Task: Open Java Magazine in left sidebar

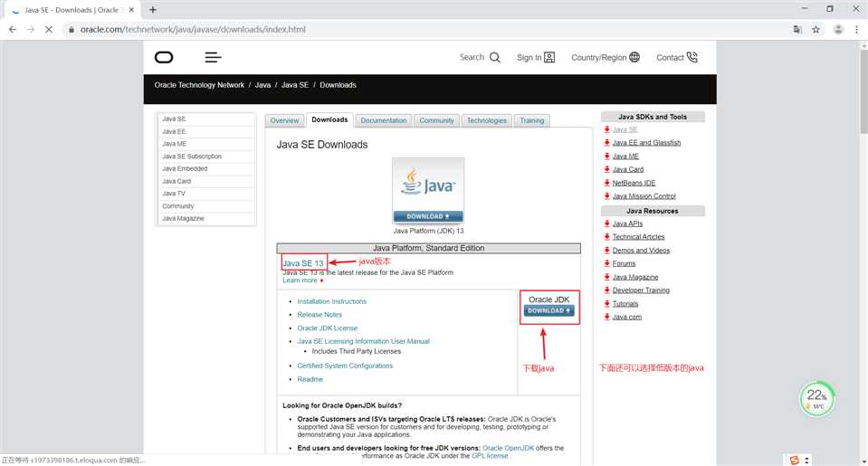Action: pos(206,219)
